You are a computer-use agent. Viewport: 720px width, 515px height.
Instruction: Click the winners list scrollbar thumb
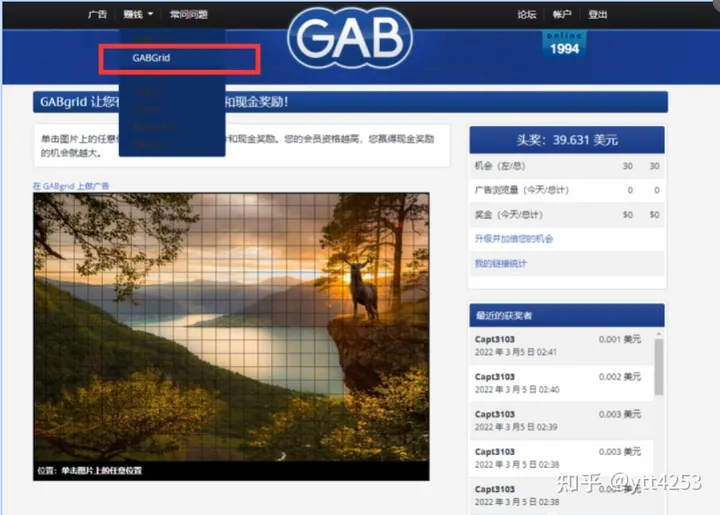coord(659,367)
